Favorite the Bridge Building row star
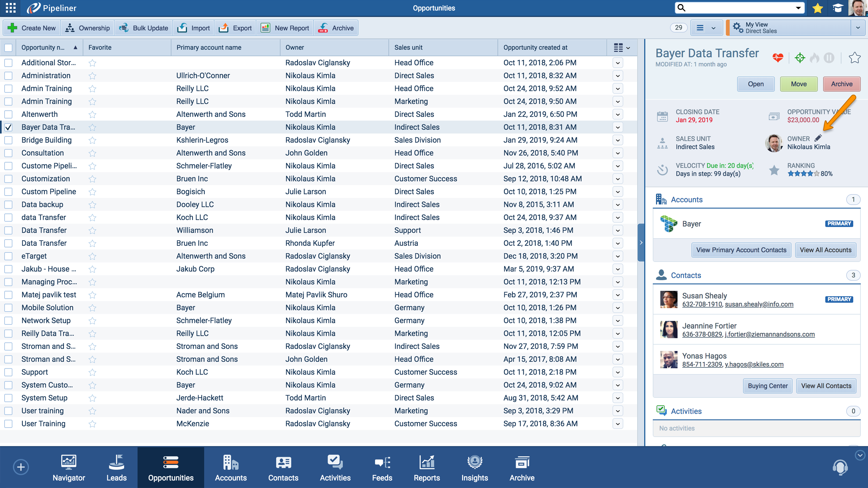The height and width of the screenshot is (488, 868). [x=92, y=140]
